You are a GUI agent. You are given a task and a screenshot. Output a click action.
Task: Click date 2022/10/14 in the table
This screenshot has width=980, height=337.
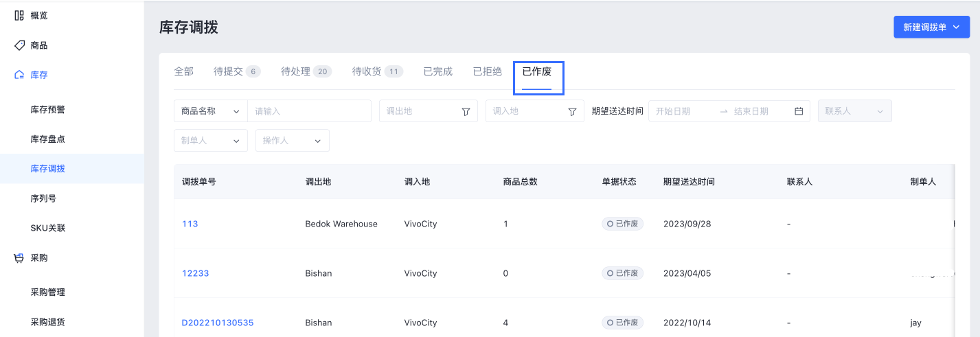pos(687,323)
